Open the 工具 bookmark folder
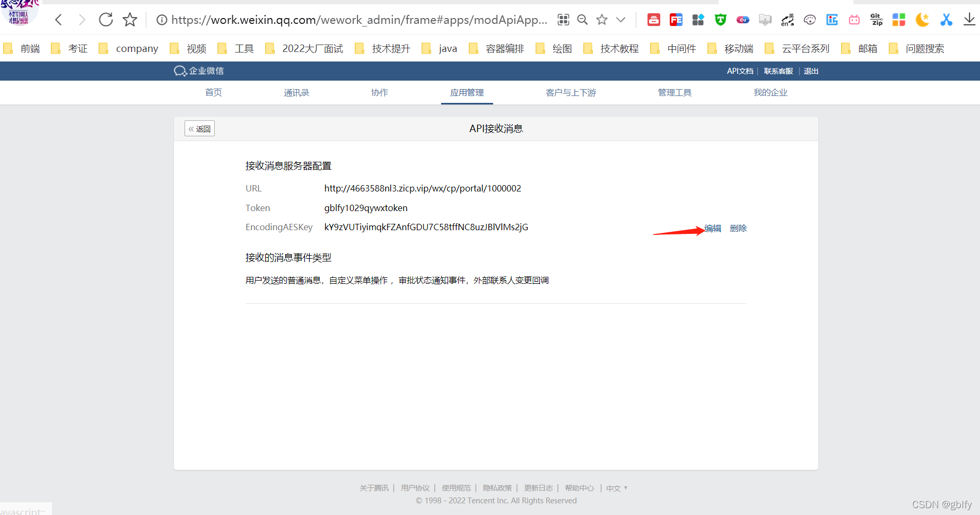The height and width of the screenshot is (515, 980). 236,49
